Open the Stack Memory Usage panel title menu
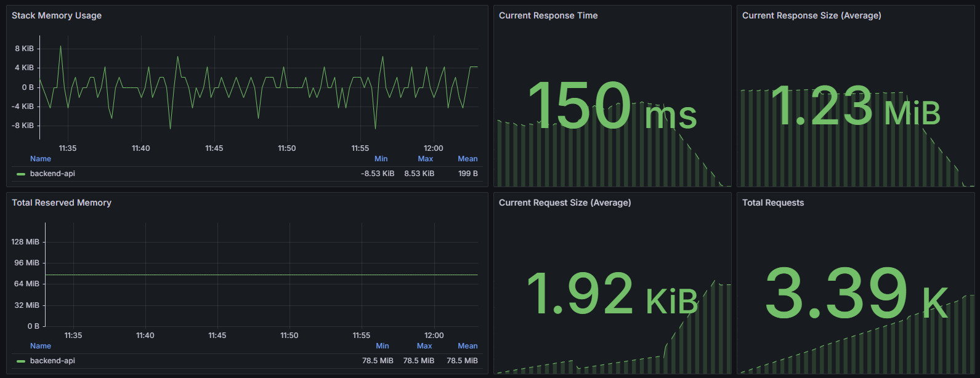 [x=57, y=15]
